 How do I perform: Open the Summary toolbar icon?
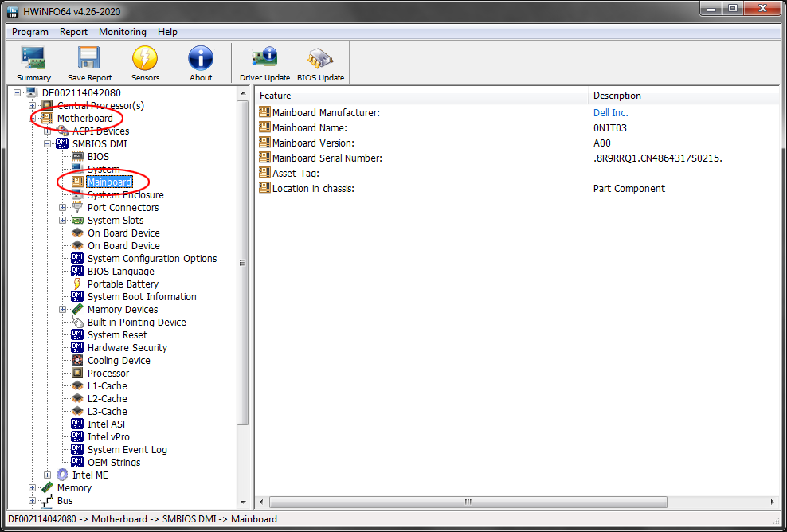tap(33, 63)
